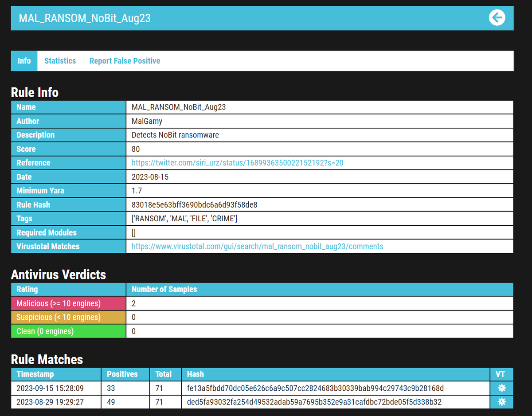Click the Antivirus Verdicts heading
Viewport: 532px width, 416px height.
(x=59, y=275)
